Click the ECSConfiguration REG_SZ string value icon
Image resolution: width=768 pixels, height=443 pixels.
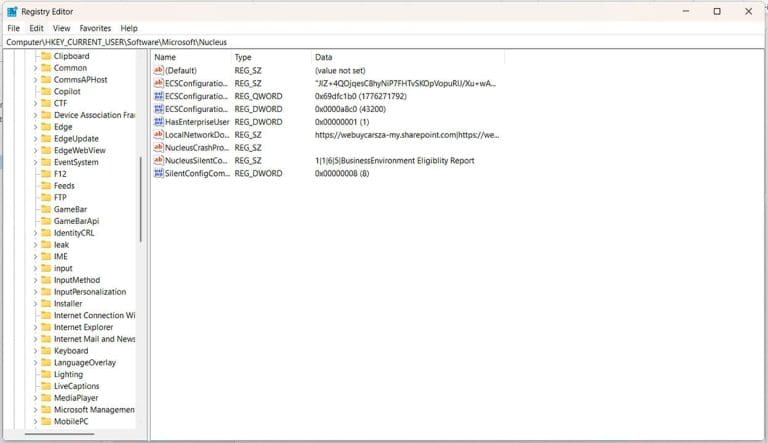(158, 83)
